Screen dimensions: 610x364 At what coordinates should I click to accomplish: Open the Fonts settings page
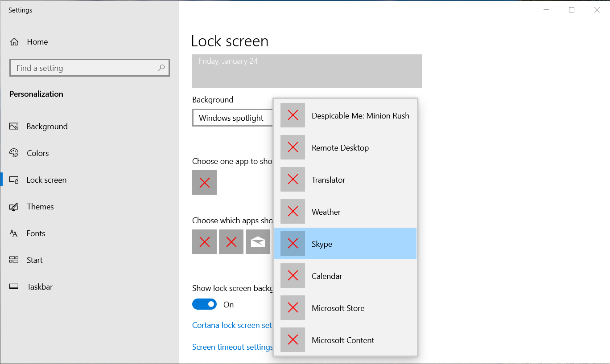(x=89, y=233)
